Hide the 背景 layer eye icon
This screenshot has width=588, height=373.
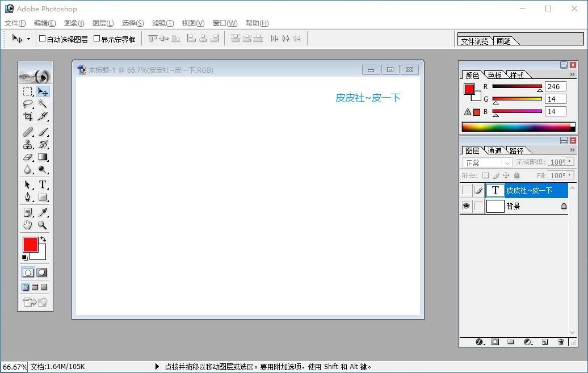click(x=466, y=206)
